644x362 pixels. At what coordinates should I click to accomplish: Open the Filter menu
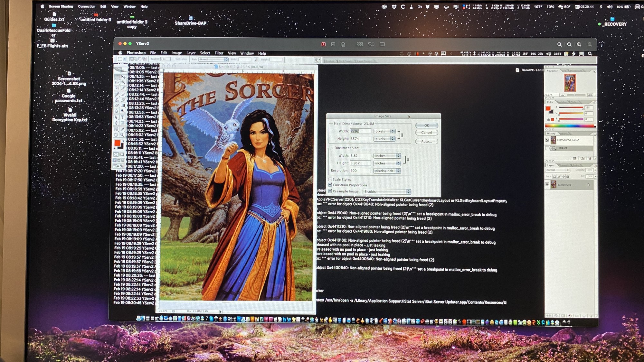[x=219, y=53]
